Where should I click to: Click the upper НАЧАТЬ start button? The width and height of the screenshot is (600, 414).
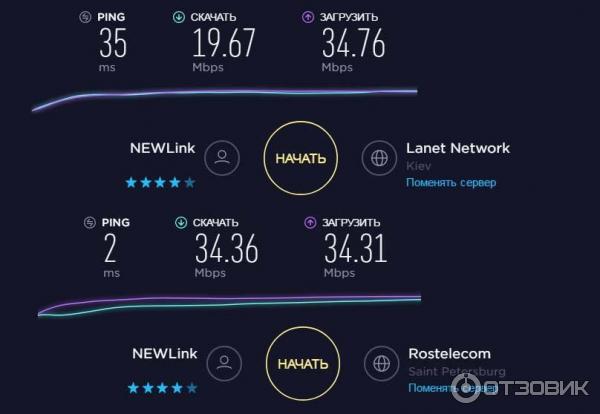tap(301, 158)
